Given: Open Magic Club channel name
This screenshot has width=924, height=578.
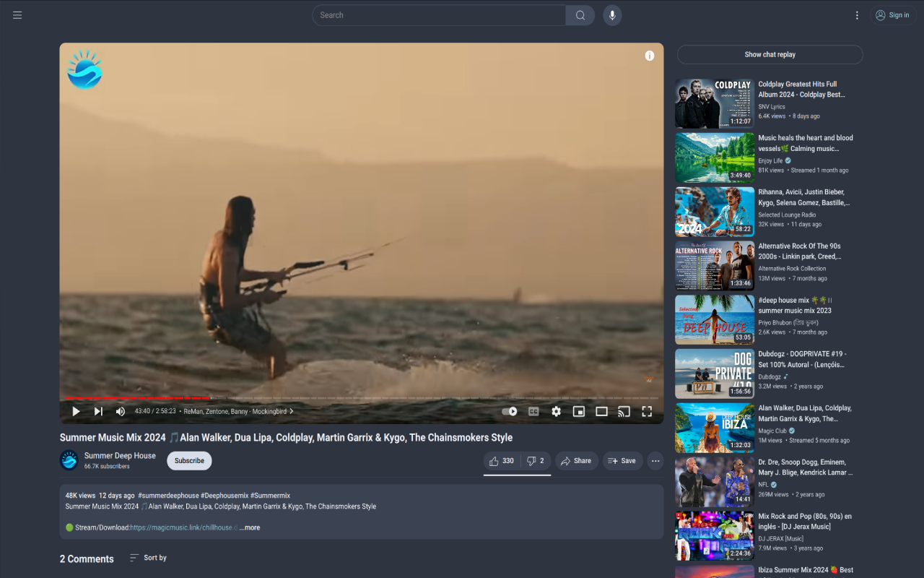Looking at the screenshot, I should [772, 431].
